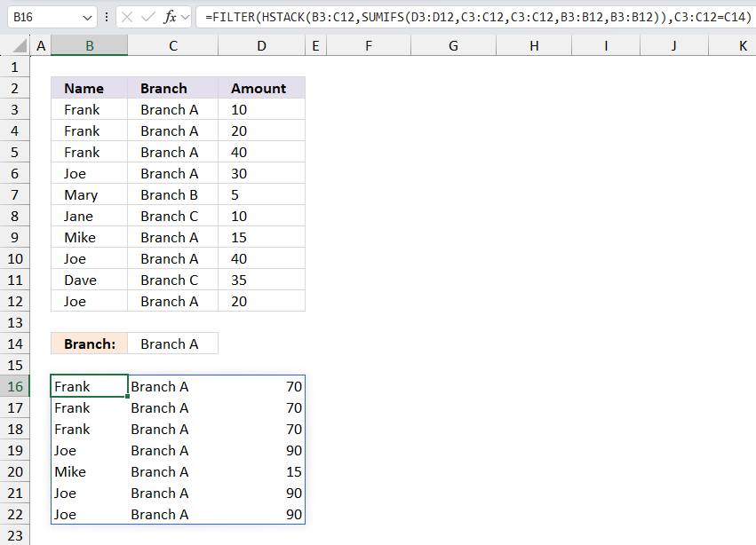Image resolution: width=756 pixels, height=545 pixels.
Task: Select column A header
Action: [41, 46]
